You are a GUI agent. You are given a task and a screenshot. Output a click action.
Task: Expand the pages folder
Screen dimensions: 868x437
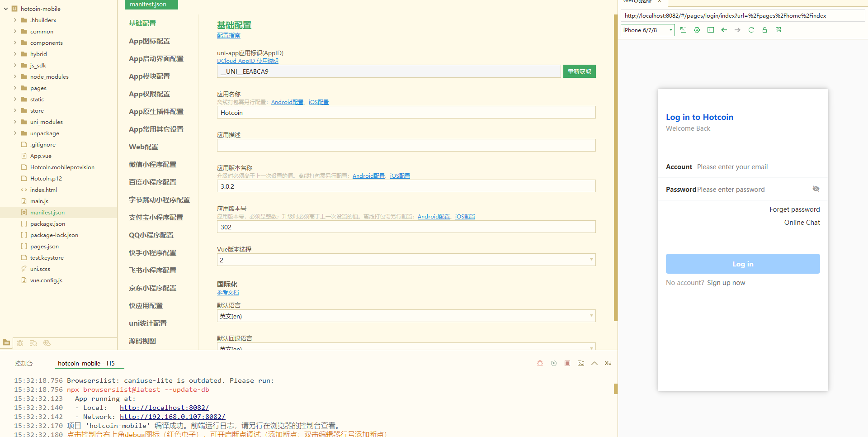point(15,88)
